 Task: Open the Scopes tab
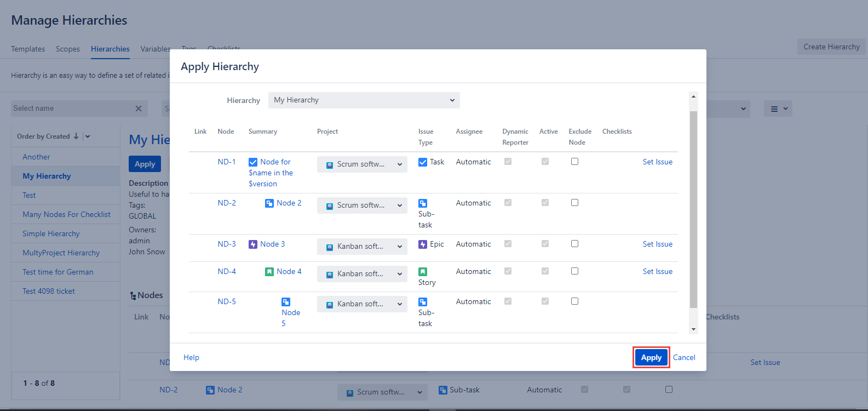pyautogui.click(x=68, y=49)
